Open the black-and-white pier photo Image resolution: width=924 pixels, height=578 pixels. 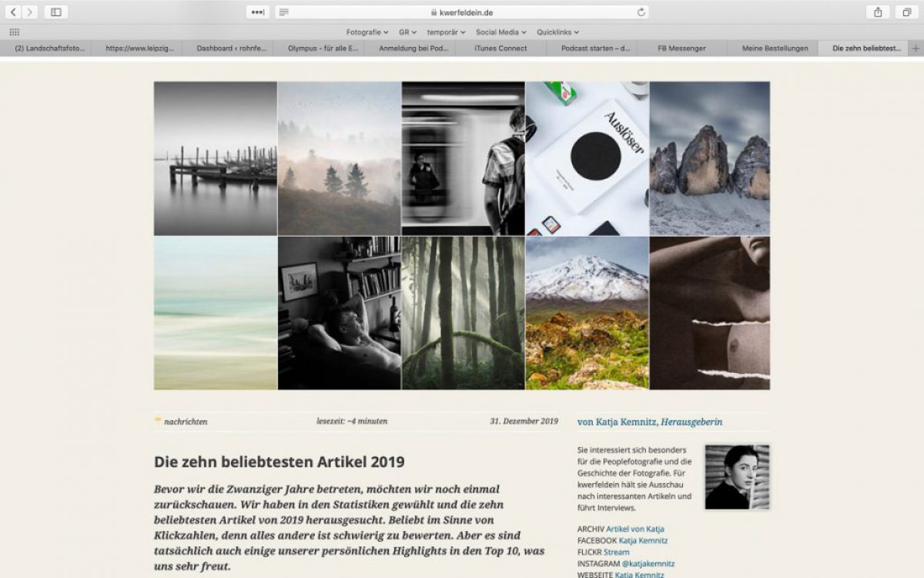click(216, 159)
